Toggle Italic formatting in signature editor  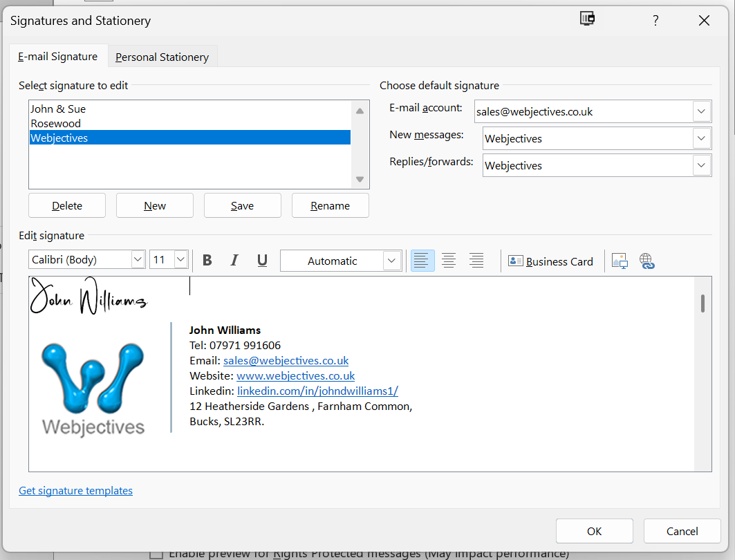(234, 260)
